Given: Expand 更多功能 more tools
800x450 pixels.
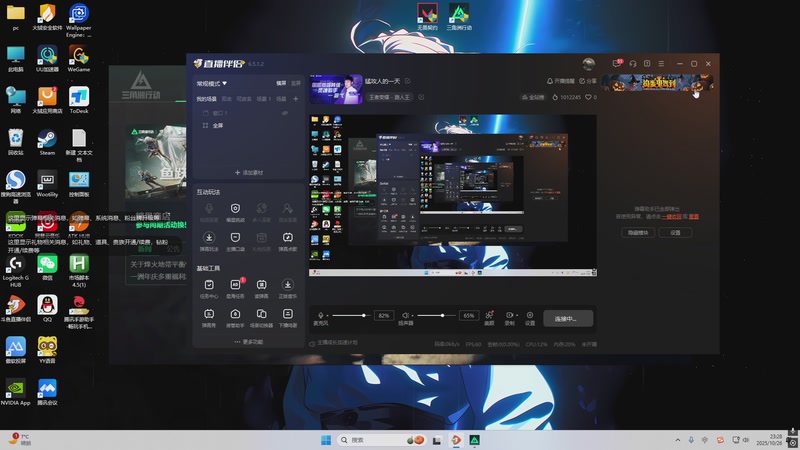Looking at the screenshot, I should (x=248, y=342).
